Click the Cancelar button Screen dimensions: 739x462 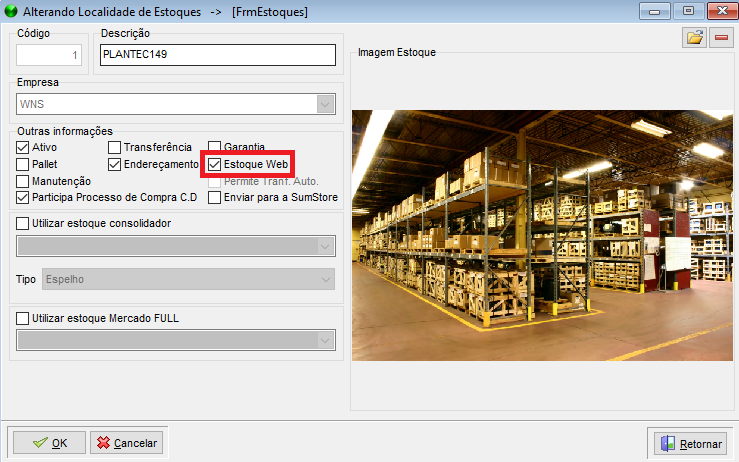pos(126,443)
